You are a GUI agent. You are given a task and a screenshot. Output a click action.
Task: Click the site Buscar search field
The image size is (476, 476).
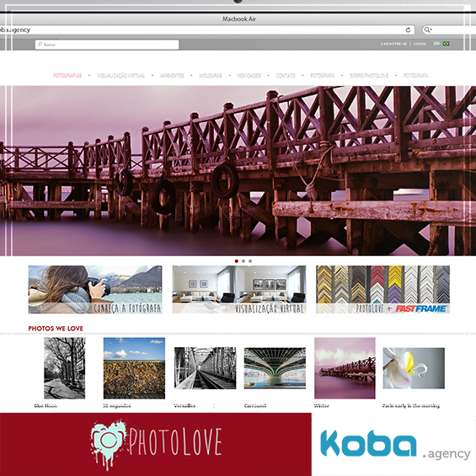tap(107, 45)
